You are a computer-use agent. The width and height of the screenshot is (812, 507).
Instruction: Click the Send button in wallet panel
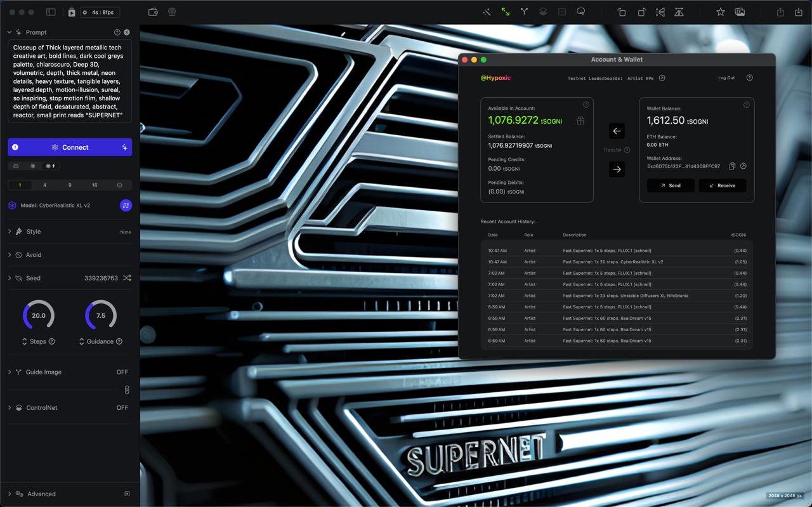pos(671,185)
